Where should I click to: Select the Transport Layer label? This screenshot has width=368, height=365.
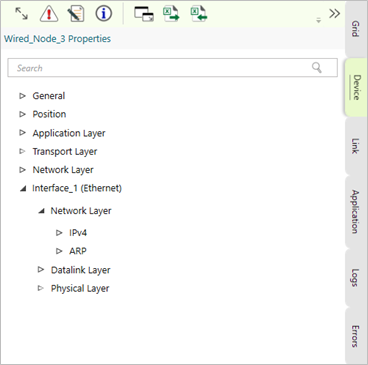pyautogui.click(x=65, y=152)
